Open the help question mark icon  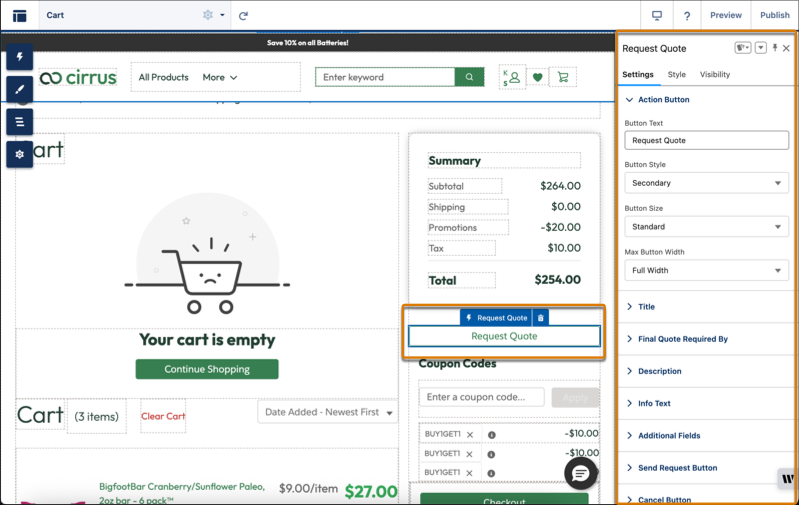point(687,16)
